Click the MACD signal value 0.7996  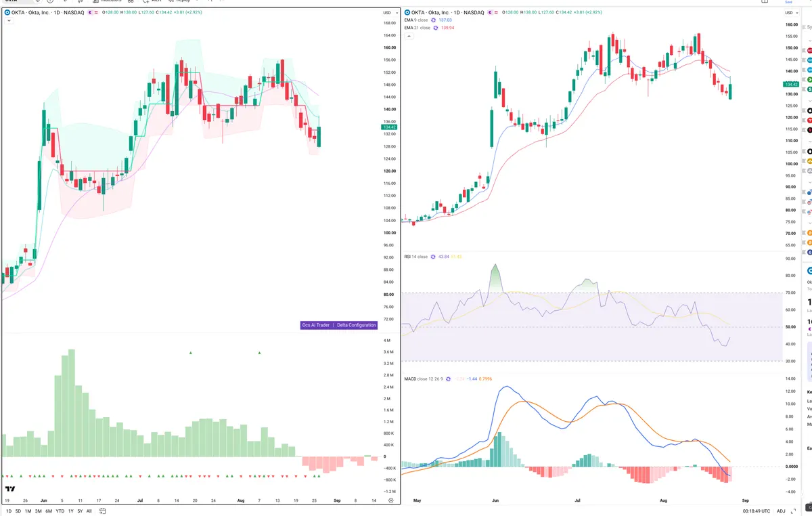click(485, 379)
